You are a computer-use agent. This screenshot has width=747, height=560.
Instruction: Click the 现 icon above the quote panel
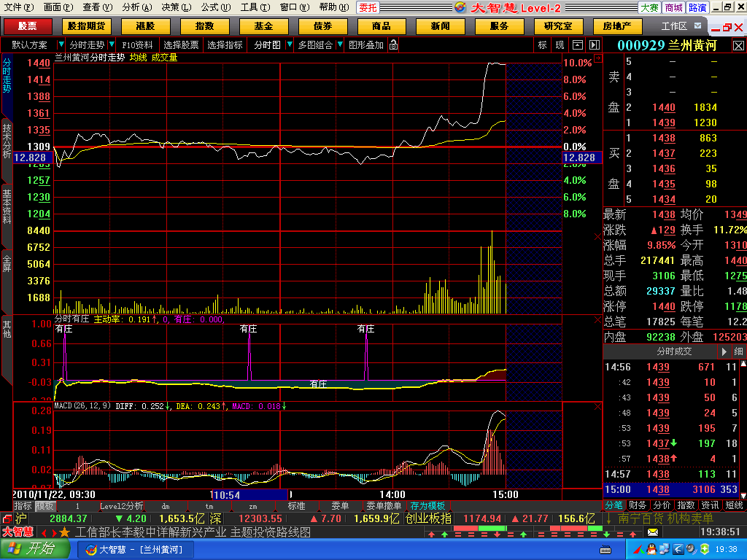pos(560,45)
